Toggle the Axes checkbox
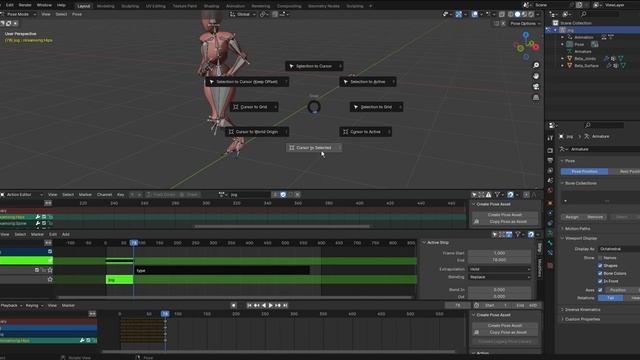The image size is (640, 360). [600, 290]
